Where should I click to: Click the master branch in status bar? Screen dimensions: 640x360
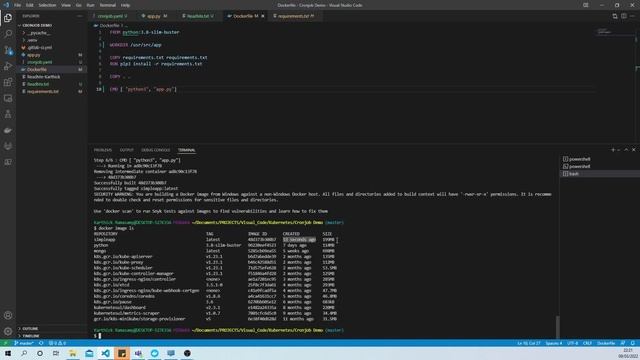24,343
